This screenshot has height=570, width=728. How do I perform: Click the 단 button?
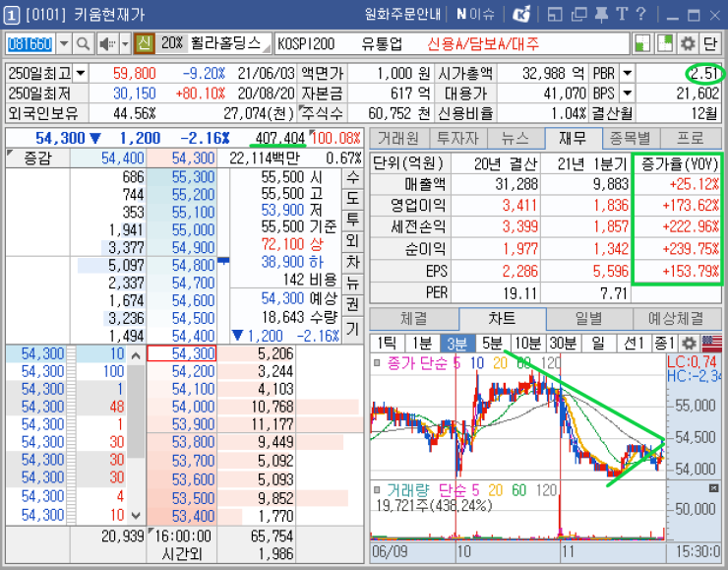(710, 43)
